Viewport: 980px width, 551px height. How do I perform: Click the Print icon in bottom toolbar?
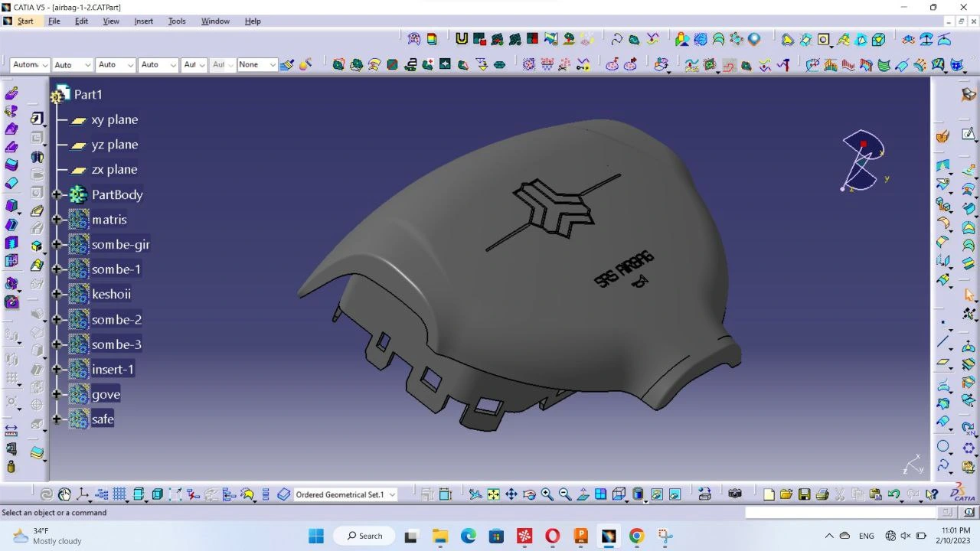coord(822,494)
